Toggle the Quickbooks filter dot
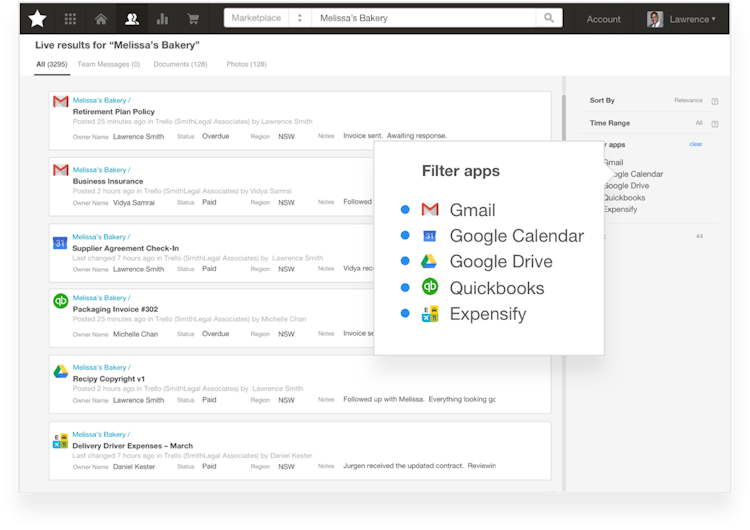This screenshot has width=750, height=530. pyautogui.click(x=405, y=287)
